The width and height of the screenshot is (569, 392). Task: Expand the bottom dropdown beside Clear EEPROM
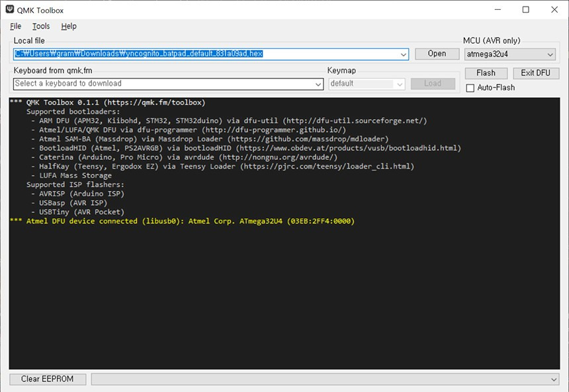click(554, 379)
